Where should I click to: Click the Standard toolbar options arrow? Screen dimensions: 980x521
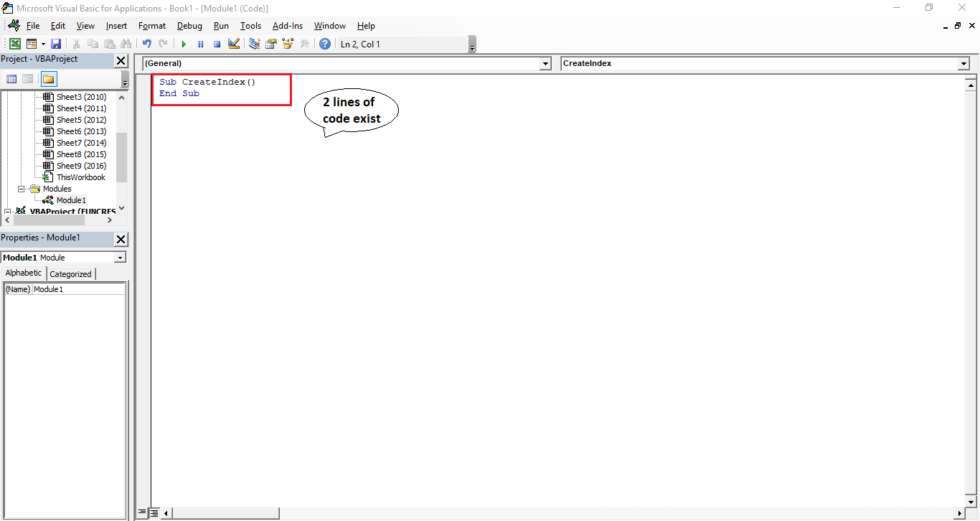pos(472,45)
